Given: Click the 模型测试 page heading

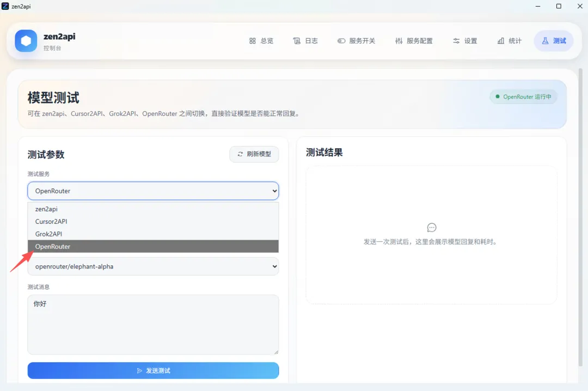Looking at the screenshot, I should (x=53, y=98).
